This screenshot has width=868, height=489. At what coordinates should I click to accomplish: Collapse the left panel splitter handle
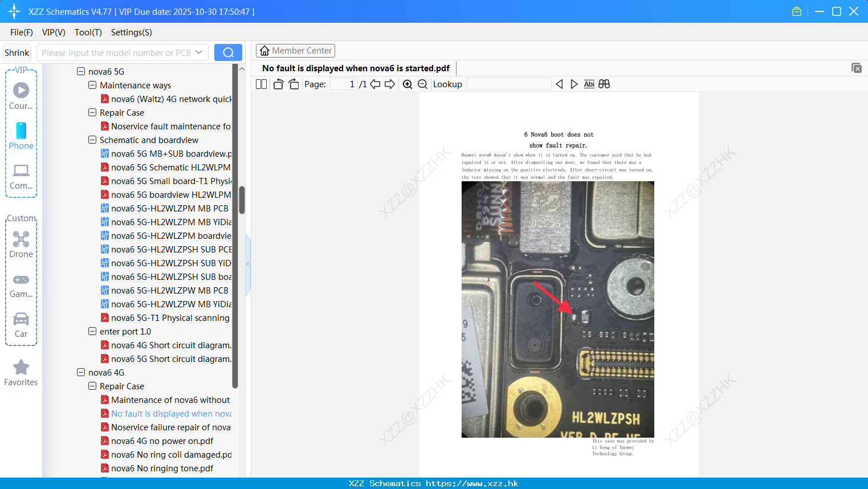(248, 264)
